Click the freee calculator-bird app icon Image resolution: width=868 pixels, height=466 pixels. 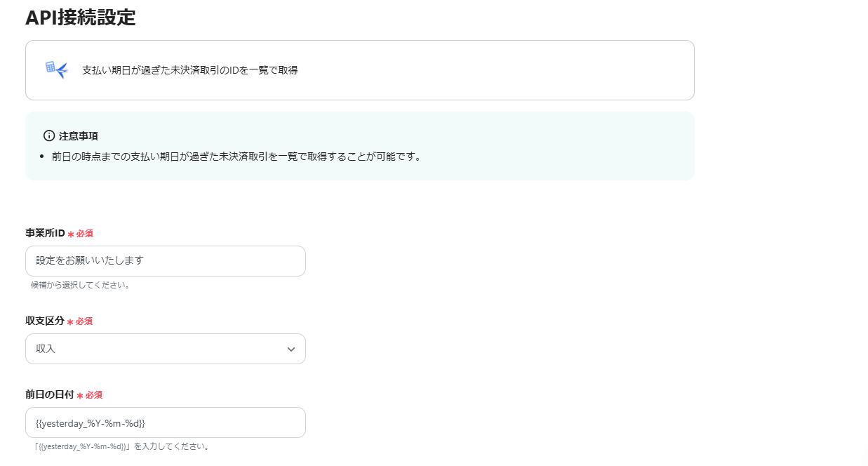pos(57,69)
